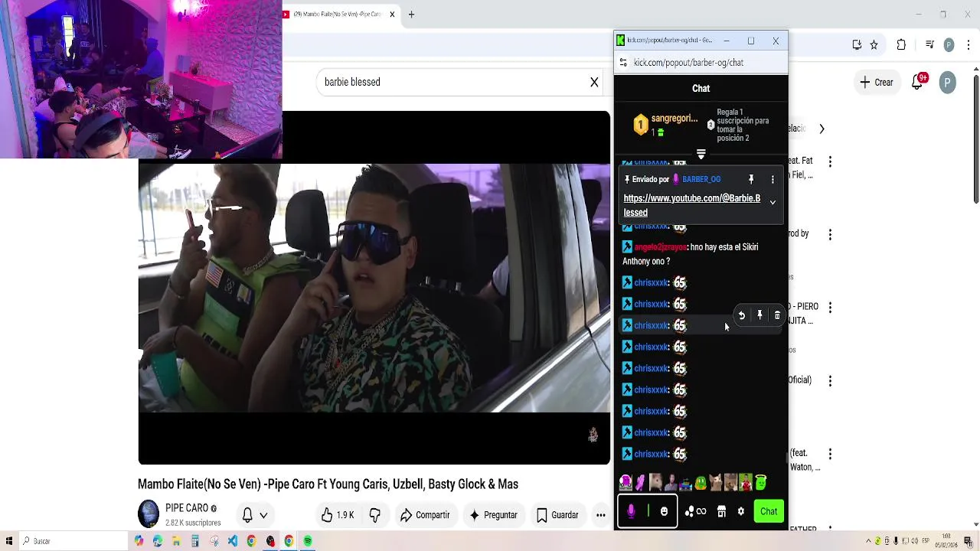Open the Kick shop storefront icon
This screenshot has width=980, height=551.
[x=721, y=512]
